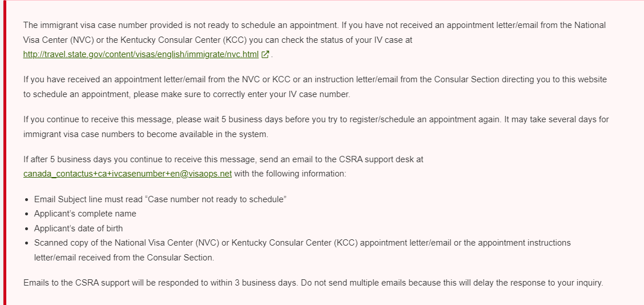The height and width of the screenshot is (305, 644).
Task: Click the "Email Subject line must read" bullet text
Action: point(160,199)
